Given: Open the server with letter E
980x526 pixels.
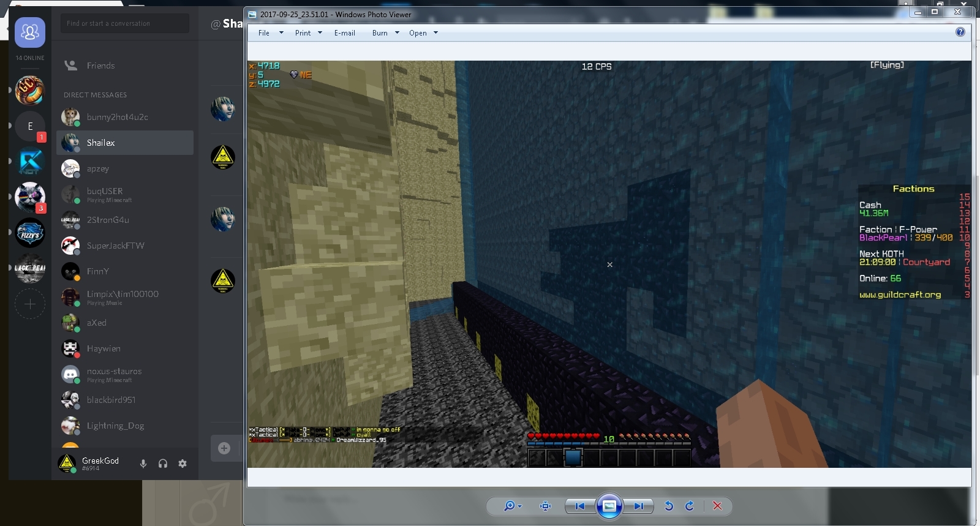Looking at the screenshot, I should 30,126.
